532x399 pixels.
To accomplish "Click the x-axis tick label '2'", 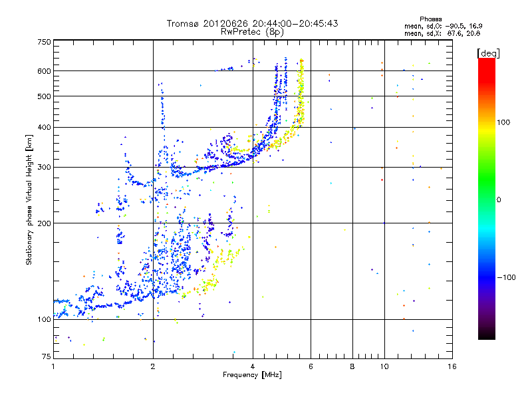I will pyautogui.click(x=153, y=366).
